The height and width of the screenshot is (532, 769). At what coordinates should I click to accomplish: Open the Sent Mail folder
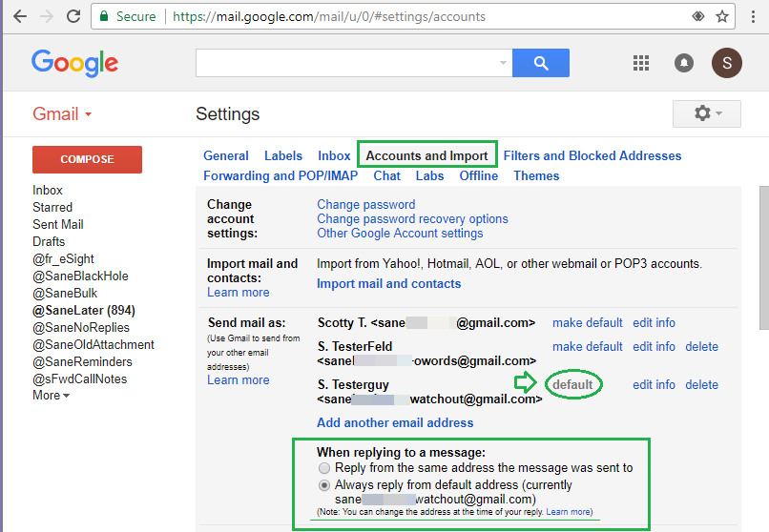pos(58,224)
